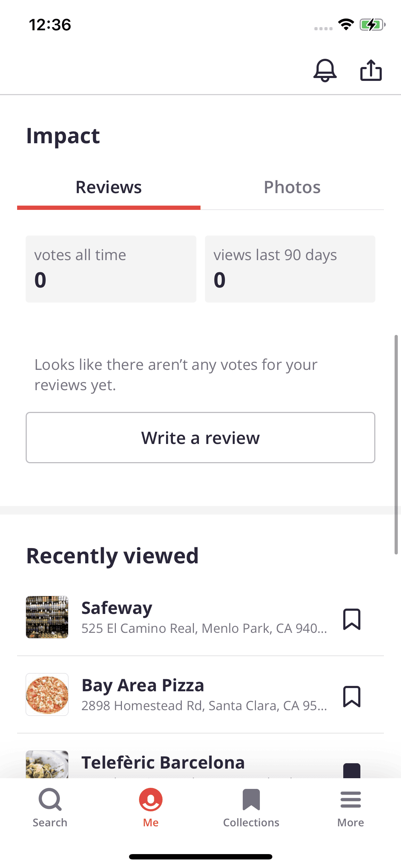Open Telefèric Barcelona's thumbnail image
Viewport: 401px width, 868px height.
(x=47, y=765)
